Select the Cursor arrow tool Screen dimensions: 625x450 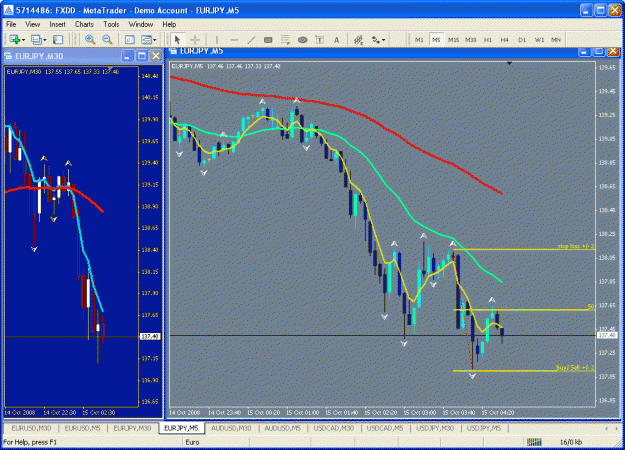click(x=177, y=39)
